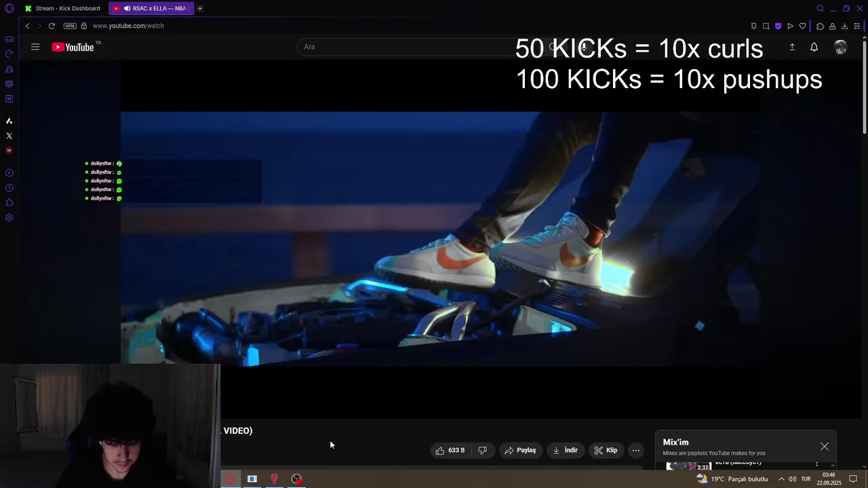
Task: Open options for the 2:37 playlist video
Action: click(816, 464)
